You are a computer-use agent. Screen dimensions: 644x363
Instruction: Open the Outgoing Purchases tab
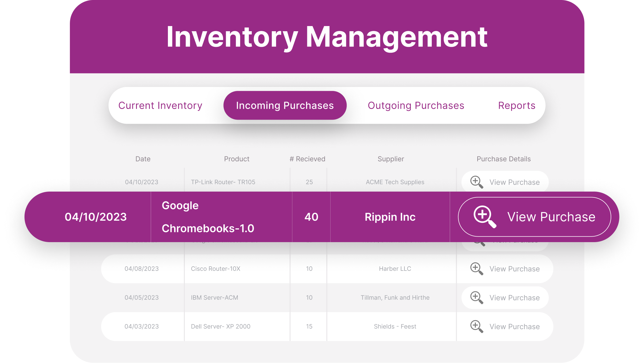[x=416, y=106]
